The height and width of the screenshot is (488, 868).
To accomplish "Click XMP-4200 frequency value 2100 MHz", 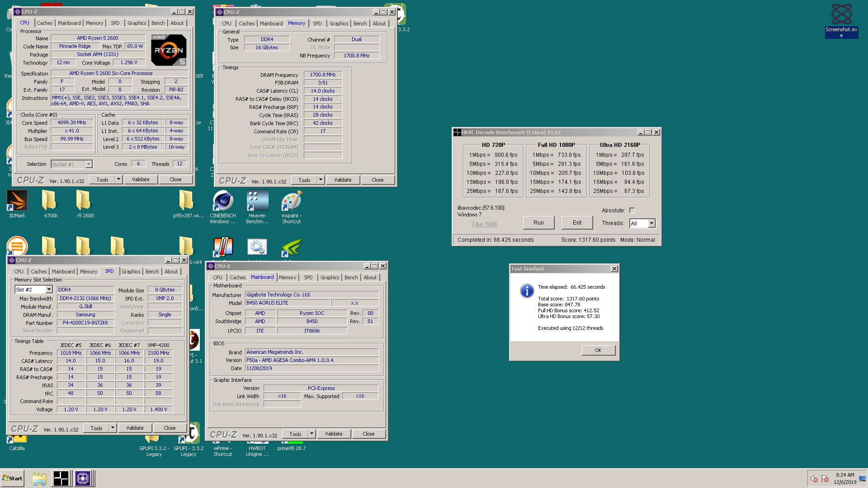I will click(159, 353).
